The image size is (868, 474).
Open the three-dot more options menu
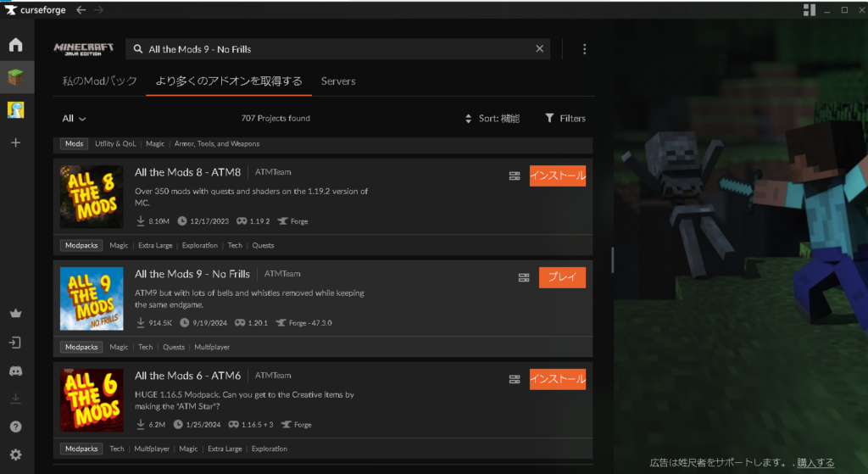click(584, 49)
